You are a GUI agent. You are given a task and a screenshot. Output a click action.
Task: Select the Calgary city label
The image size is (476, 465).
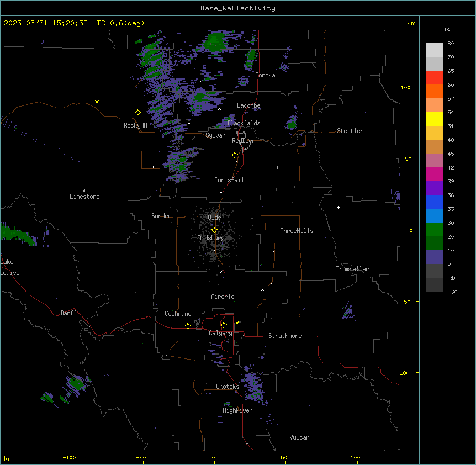[220, 333]
